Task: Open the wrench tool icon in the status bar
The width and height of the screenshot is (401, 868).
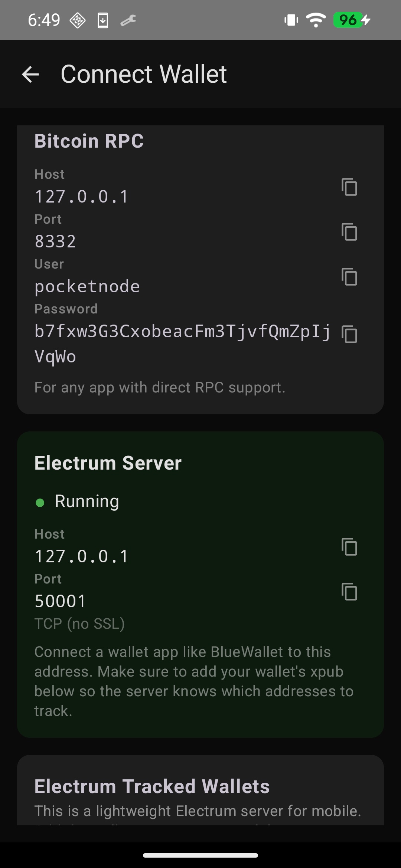Action: pyautogui.click(x=128, y=20)
